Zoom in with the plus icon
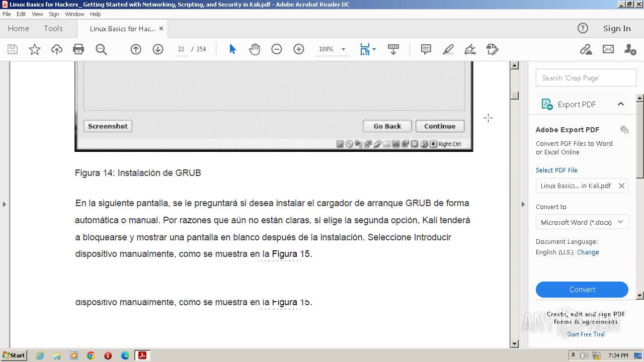Viewport: 644px width, 362px height. coord(299,49)
